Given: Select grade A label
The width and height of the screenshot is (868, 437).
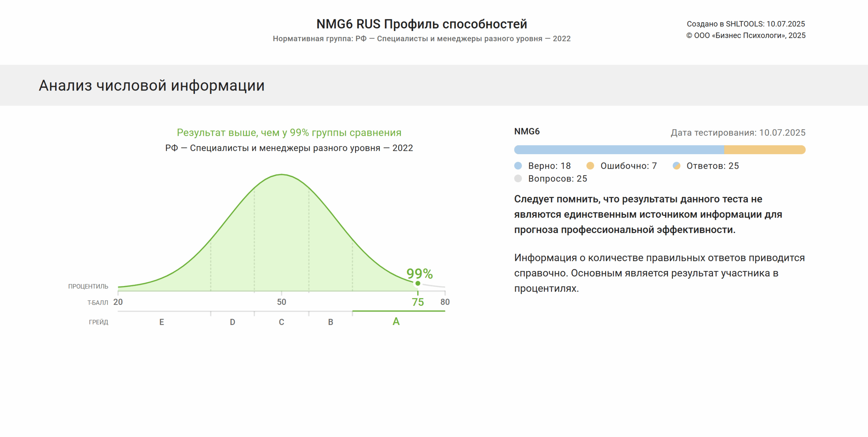Looking at the screenshot, I should pos(396,321).
